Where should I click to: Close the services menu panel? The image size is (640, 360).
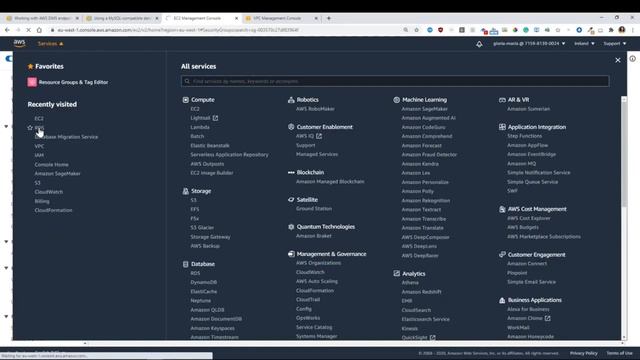(618, 60)
